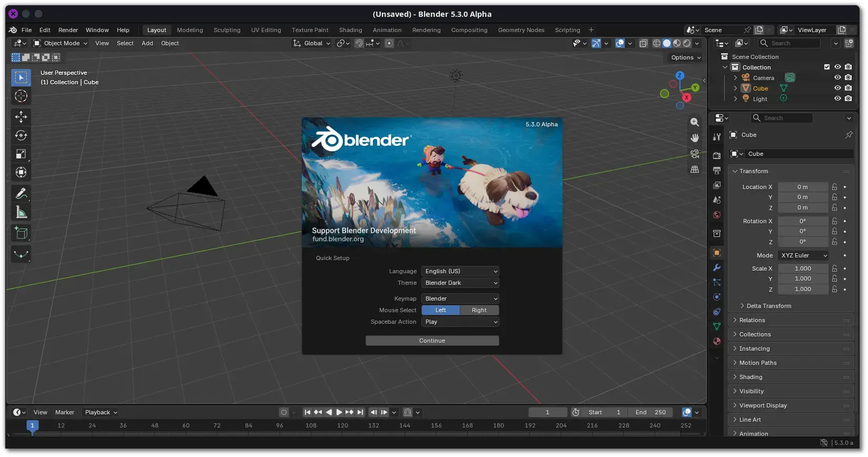
Task: Toggle the Location X lock
Action: (x=834, y=187)
